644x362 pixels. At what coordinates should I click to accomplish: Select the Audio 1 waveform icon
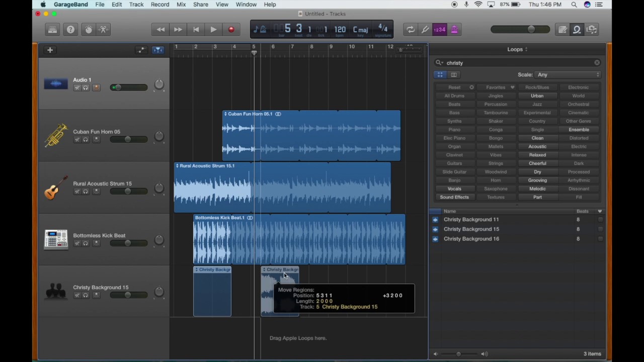click(56, 83)
